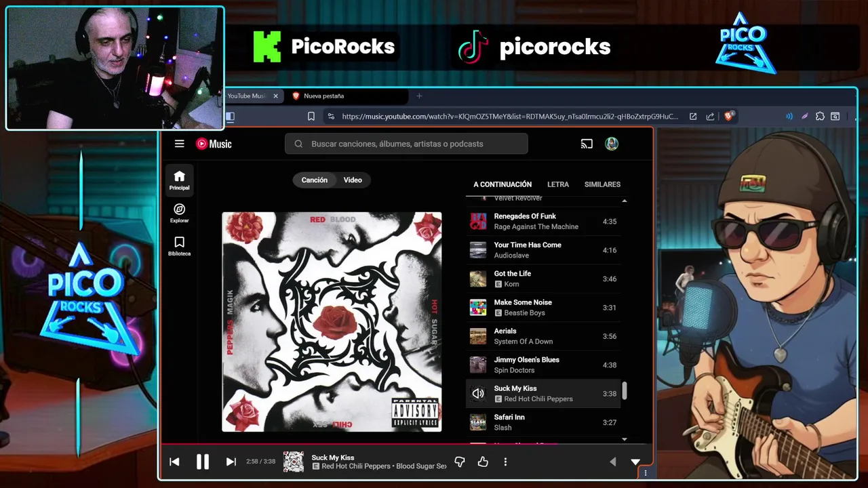Open the Biblioteca library section
The width and height of the screenshot is (868, 488).
pos(179,247)
